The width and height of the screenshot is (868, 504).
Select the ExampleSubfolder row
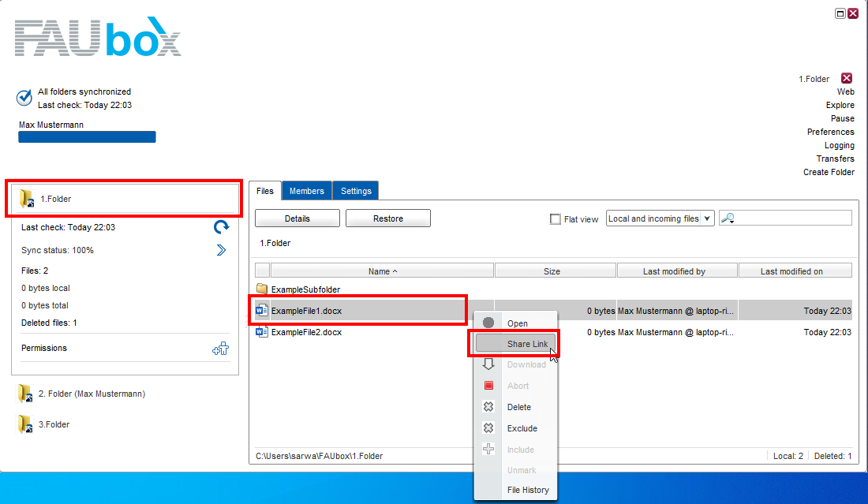553,289
